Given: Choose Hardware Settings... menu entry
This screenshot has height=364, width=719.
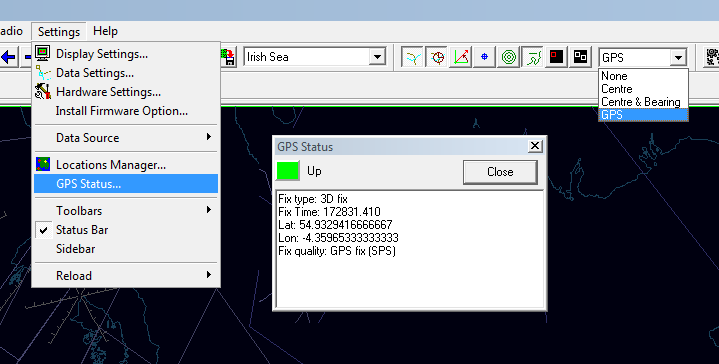Looking at the screenshot, I should [x=126, y=92].
